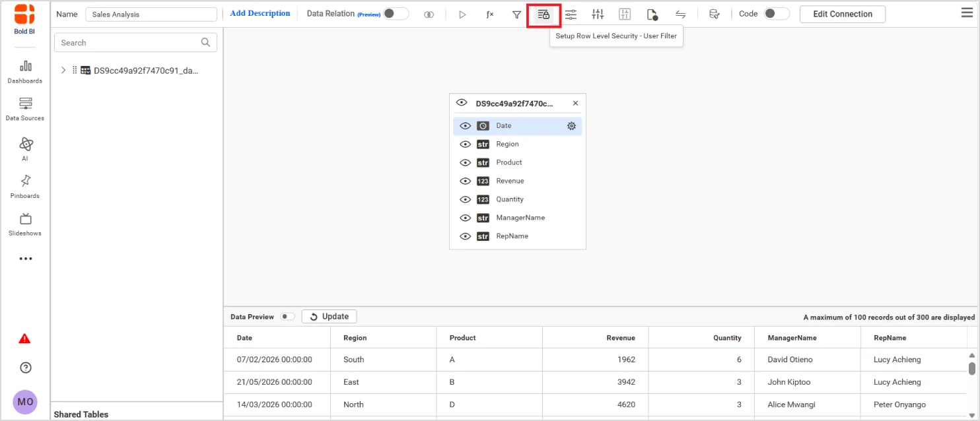Click the join/merge tables icon
This screenshot has width=980, height=421.
coord(429,15)
